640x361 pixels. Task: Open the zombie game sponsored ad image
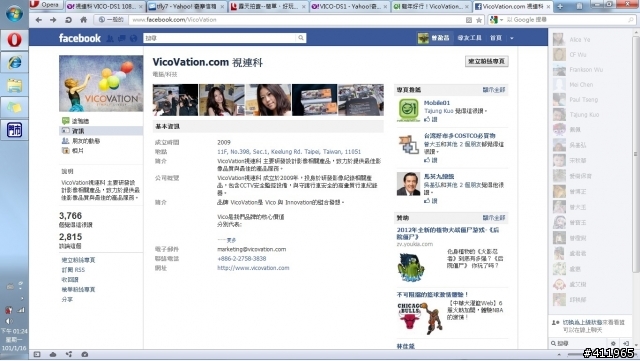point(411,267)
